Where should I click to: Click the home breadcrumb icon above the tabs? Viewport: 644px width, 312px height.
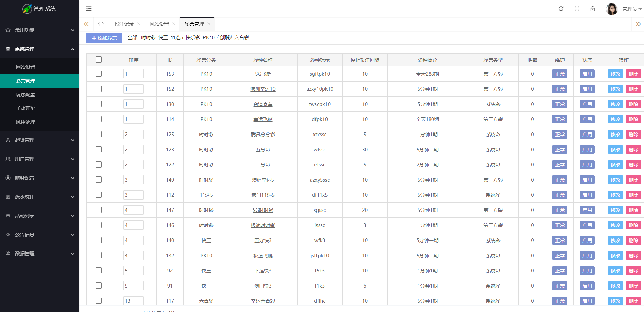(101, 24)
